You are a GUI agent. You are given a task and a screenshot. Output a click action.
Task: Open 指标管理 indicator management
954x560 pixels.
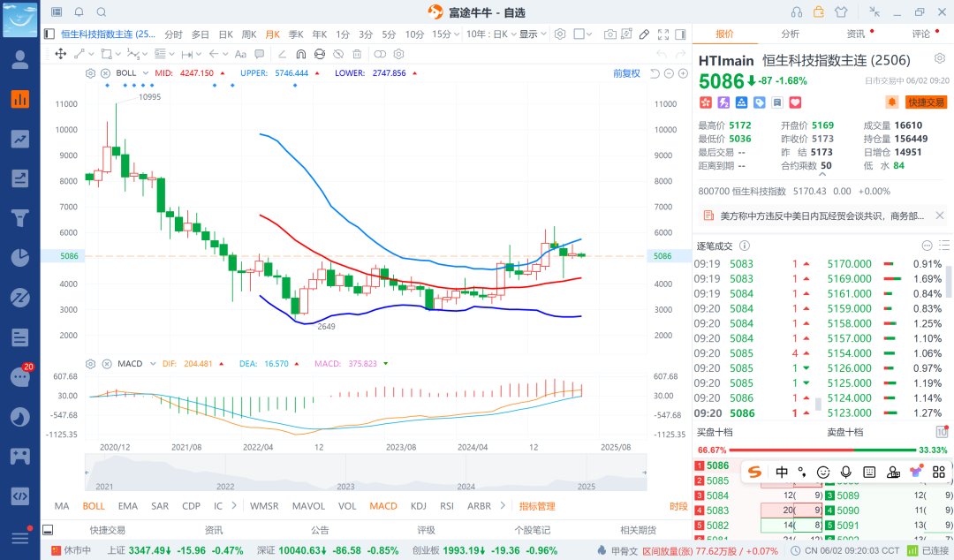tap(537, 506)
